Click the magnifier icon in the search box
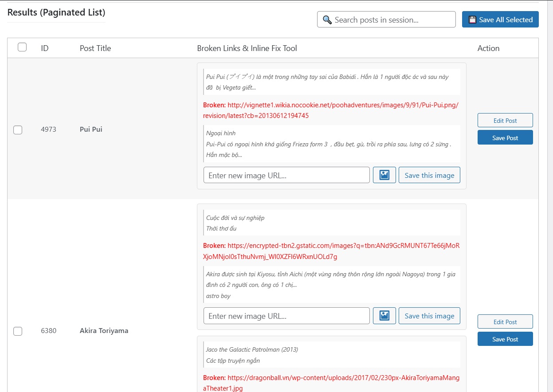553x392 pixels. [327, 20]
